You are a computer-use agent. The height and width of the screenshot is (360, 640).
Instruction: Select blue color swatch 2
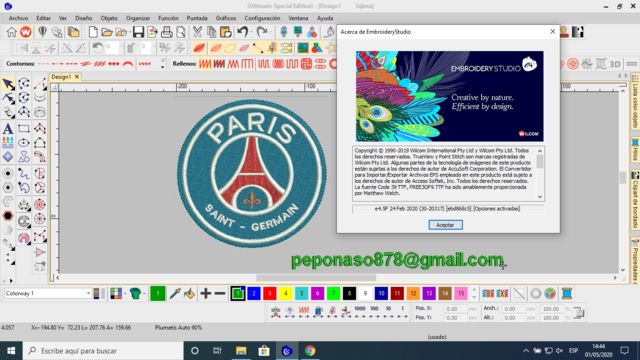click(253, 293)
